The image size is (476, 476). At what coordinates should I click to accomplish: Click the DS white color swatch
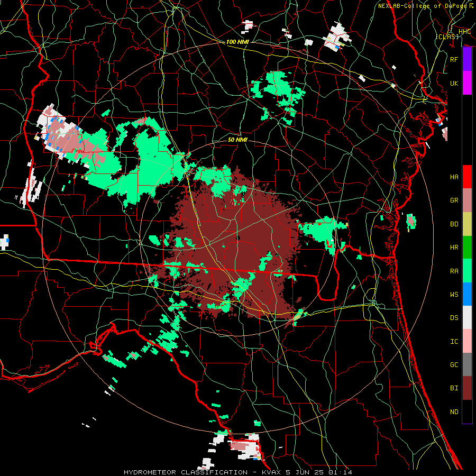coord(467,317)
